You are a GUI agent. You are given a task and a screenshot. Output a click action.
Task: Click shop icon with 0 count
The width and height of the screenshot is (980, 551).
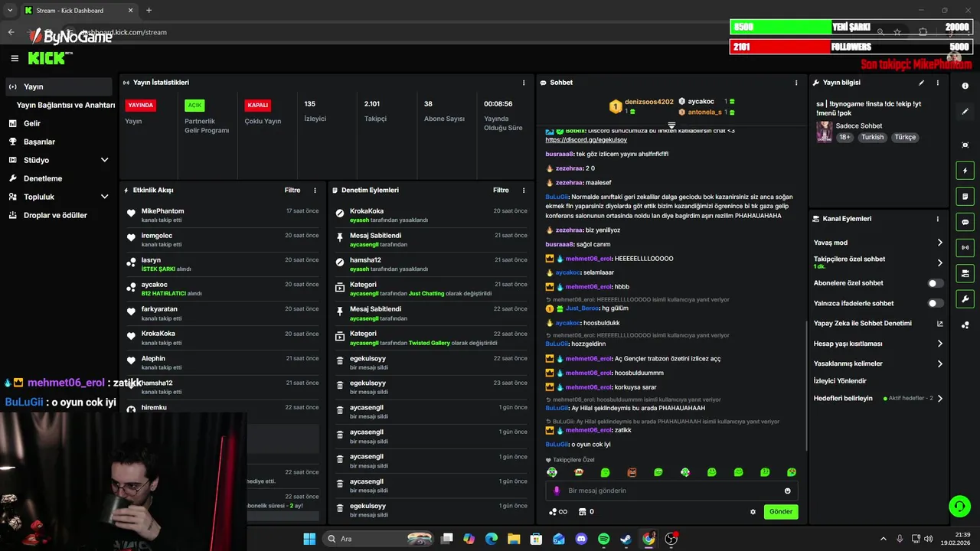(x=586, y=512)
